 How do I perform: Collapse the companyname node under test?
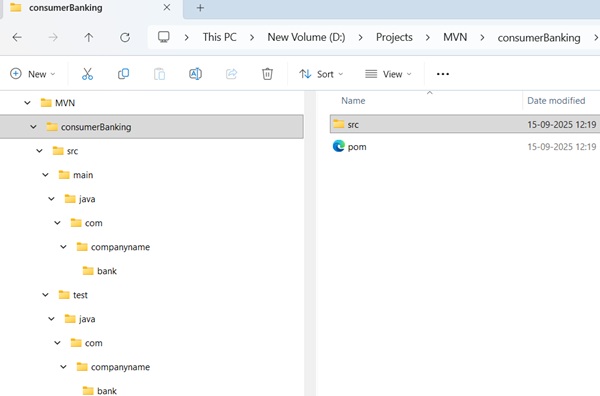pyautogui.click(x=64, y=367)
